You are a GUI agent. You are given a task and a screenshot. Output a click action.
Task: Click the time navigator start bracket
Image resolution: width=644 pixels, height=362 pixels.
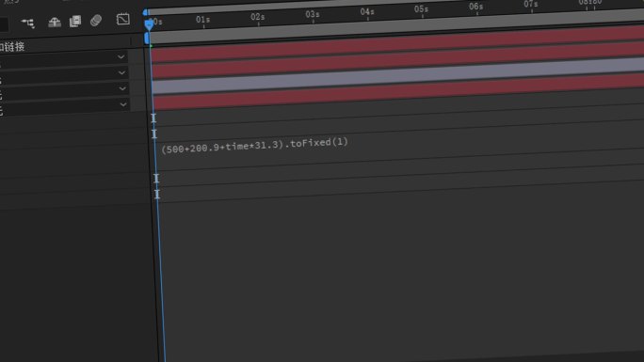tap(145, 13)
